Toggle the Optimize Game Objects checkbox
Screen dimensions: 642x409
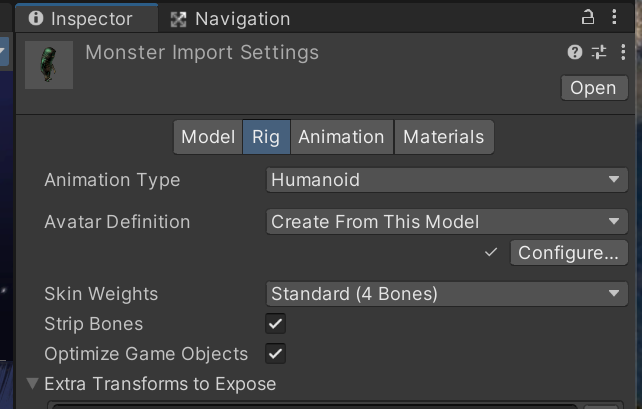(276, 353)
